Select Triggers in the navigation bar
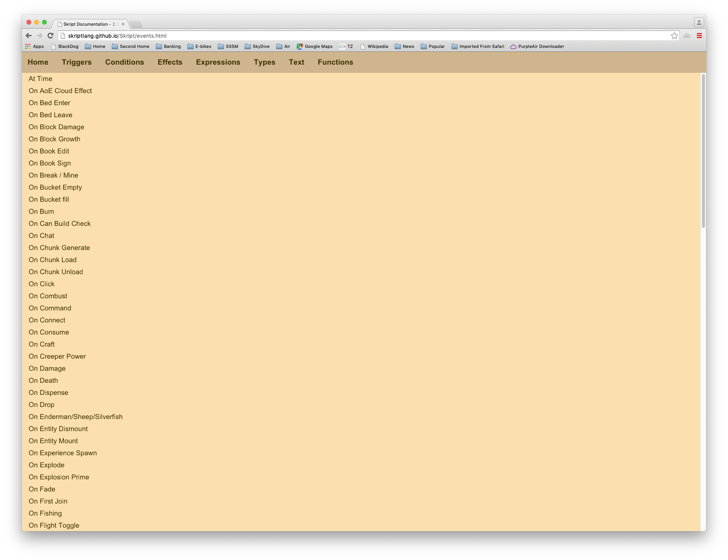728x560 pixels. [76, 62]
